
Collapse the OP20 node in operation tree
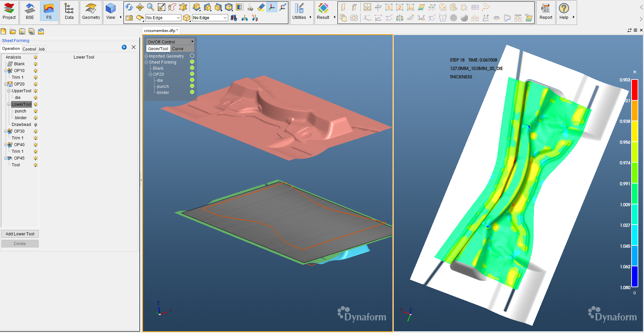6,84
